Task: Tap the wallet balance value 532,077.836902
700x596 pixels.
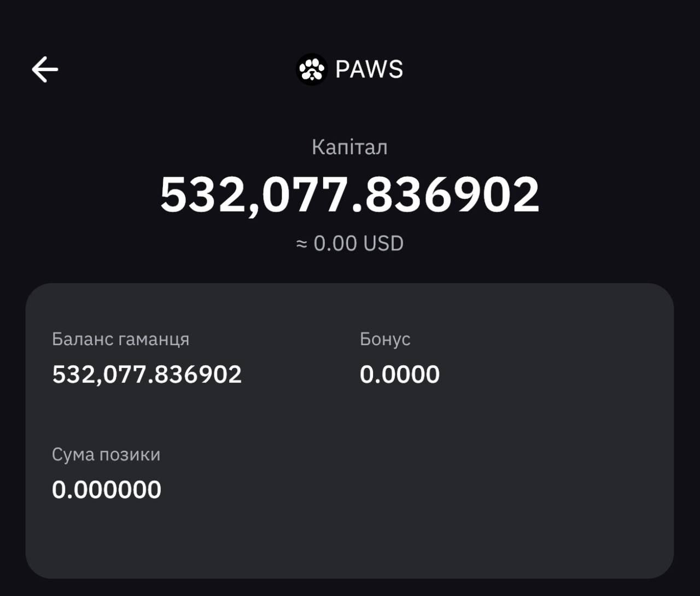Action: tap(147, 375)
